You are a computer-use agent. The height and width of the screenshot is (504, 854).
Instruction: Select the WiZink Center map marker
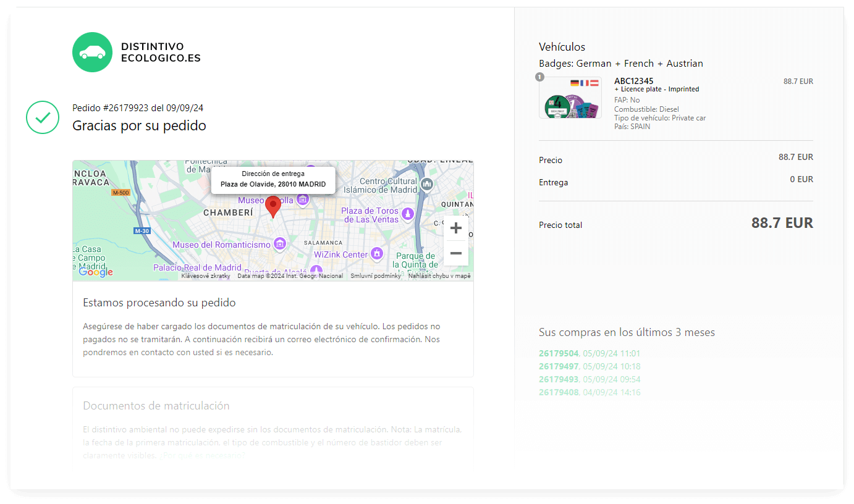point(376,254)
